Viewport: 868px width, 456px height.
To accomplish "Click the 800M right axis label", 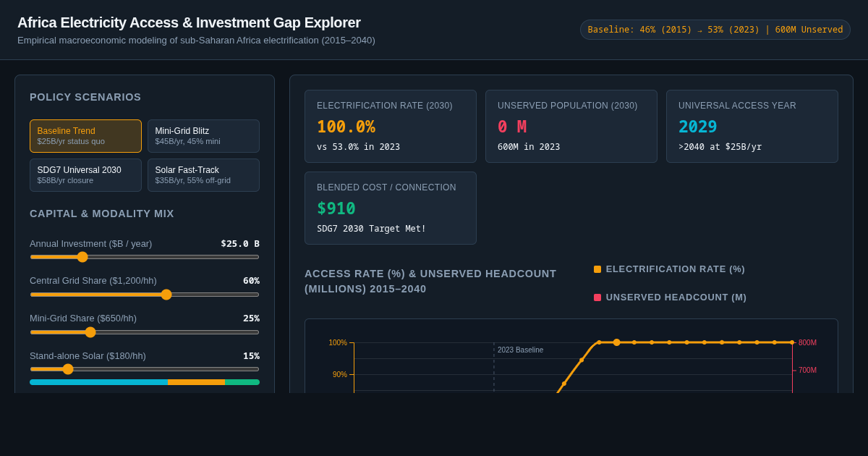I will (x=807, y=343).
